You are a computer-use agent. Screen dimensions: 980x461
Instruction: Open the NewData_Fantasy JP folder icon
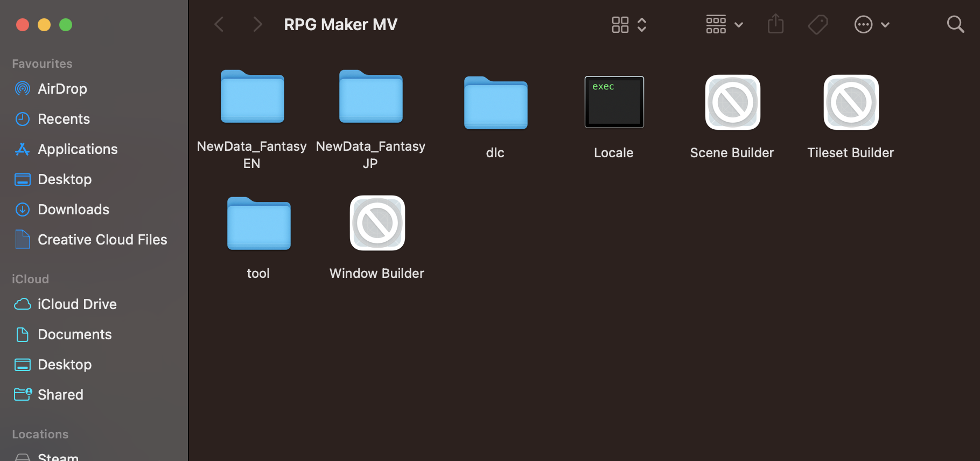[371, 96]
